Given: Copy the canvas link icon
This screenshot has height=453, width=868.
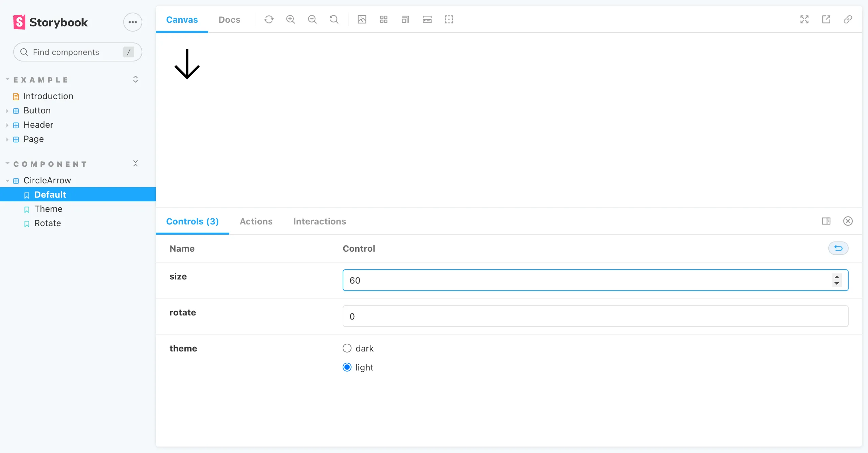Looking at the screenshot, I should (848, 19).
